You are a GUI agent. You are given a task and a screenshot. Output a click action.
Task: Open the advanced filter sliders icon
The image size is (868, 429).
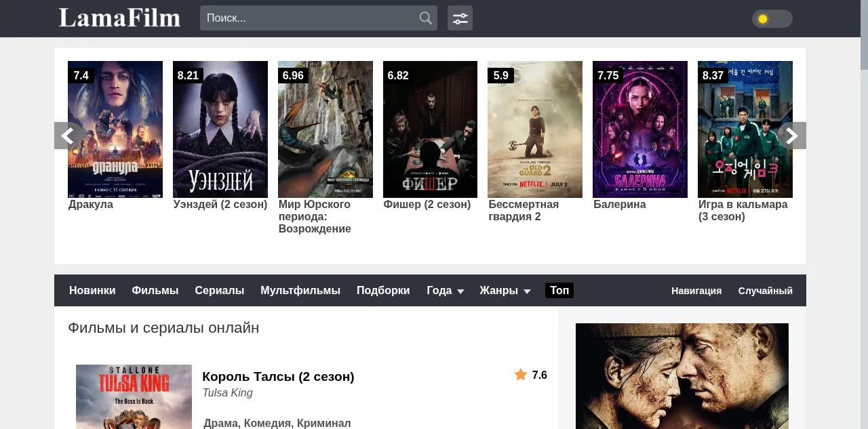[460, 18]
